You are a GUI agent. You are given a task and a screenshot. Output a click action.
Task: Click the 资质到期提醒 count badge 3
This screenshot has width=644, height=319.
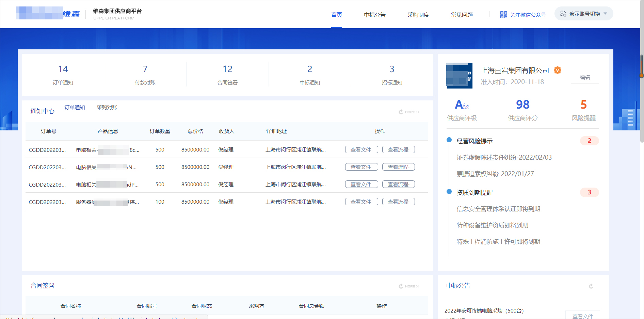click(x=590, y=192)
